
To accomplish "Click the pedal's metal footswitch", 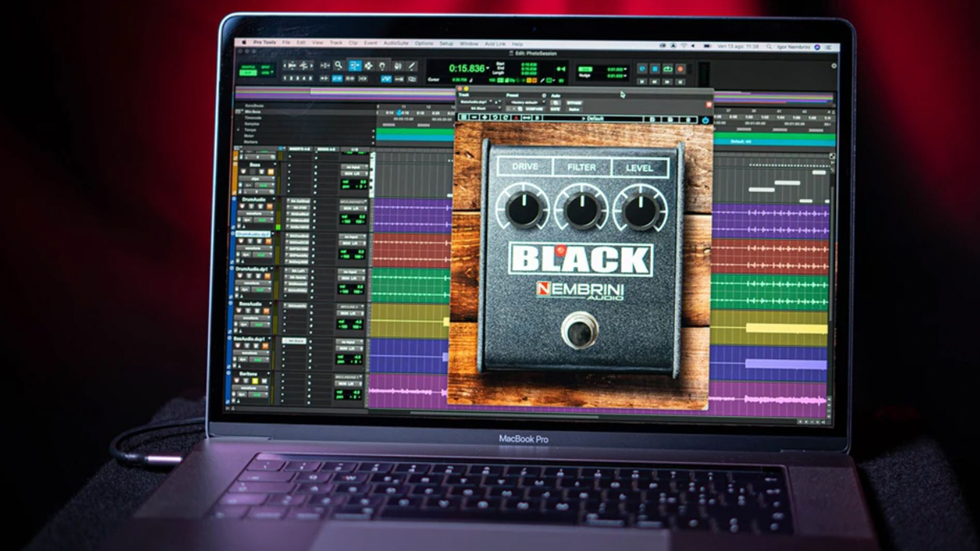I will [x=579, y=331].
